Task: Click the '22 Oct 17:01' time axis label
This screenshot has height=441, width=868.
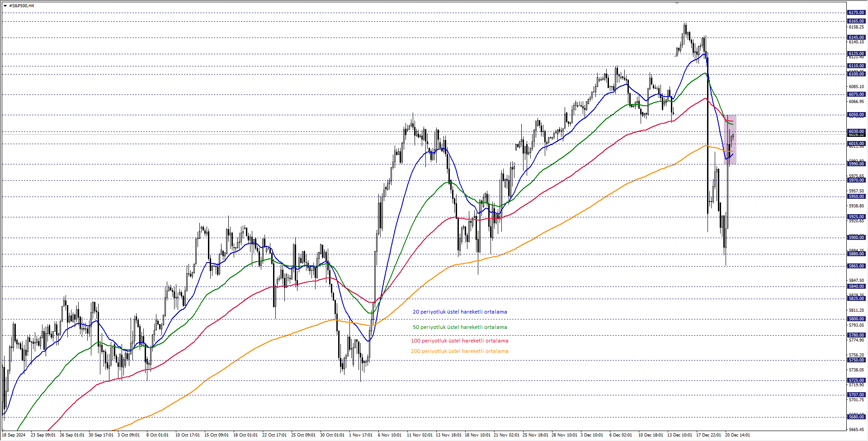Action: click(274, 435)
